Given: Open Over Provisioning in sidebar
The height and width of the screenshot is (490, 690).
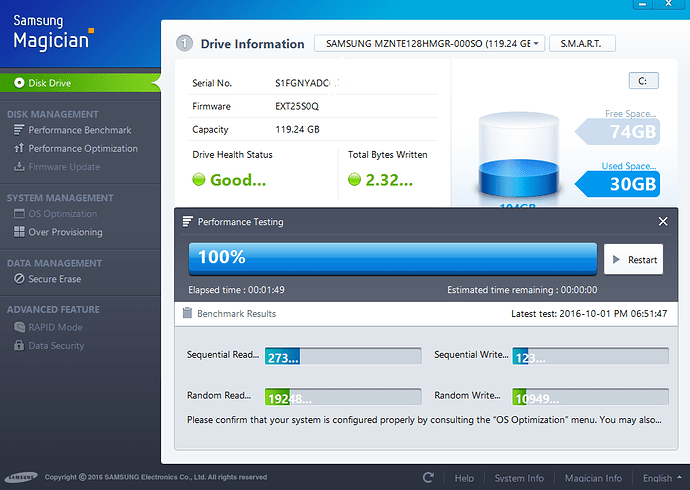Looking at the screenshot, I should [x=66, y=232].
